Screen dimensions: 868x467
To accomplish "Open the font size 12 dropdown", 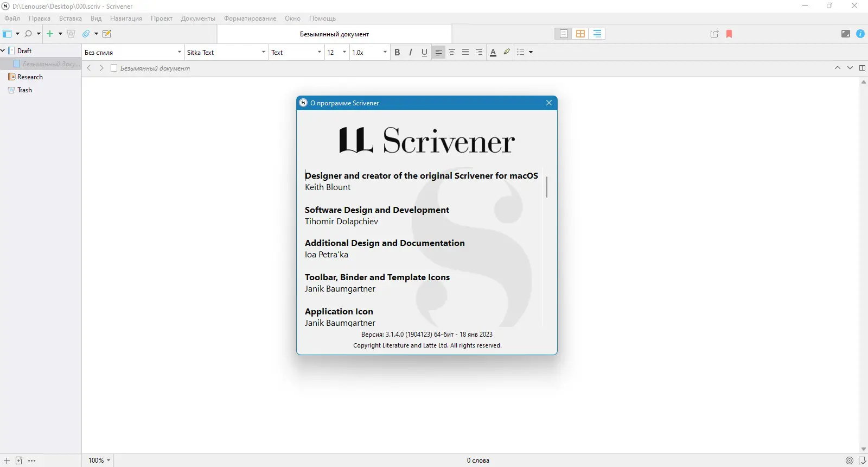I will [337, 52].
